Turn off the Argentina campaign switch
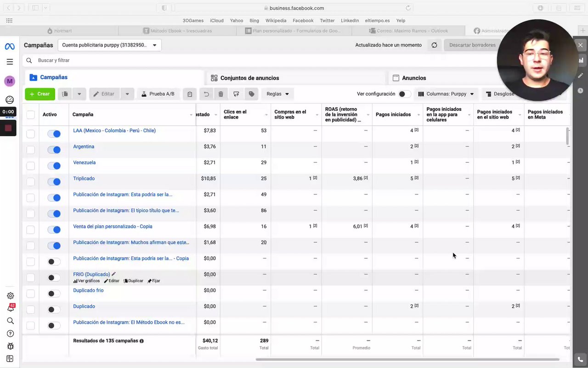This screenshot has width=588, height=368. coord(54,150)
